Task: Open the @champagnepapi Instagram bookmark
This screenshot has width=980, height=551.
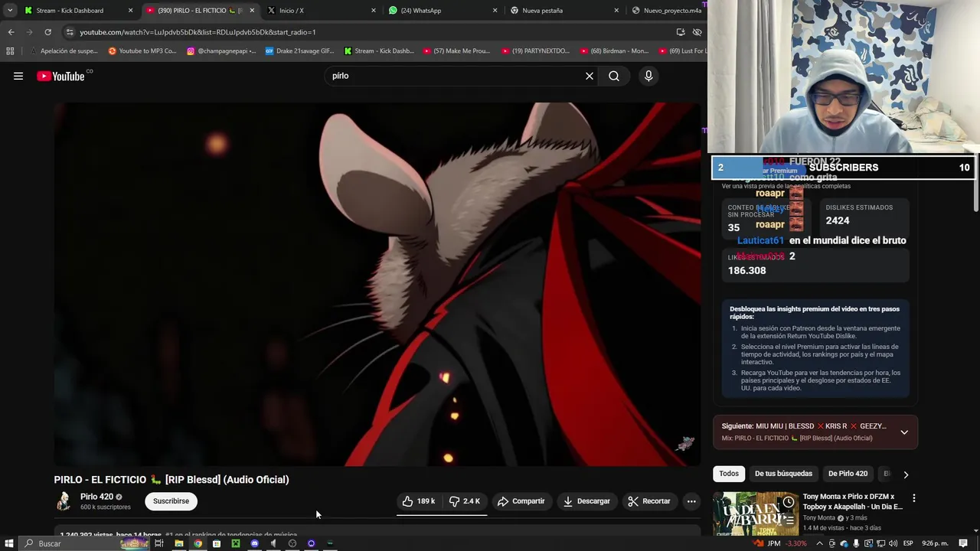Action: (x=222, y=51)
